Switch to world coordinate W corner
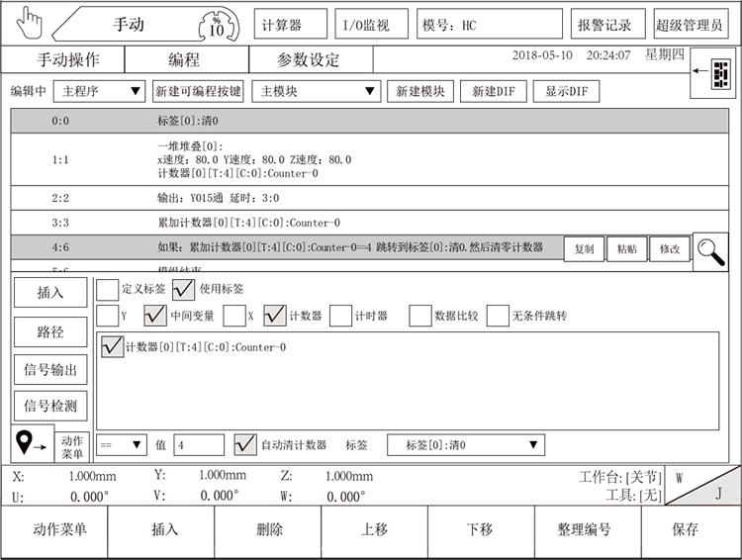 pos(681,477)
